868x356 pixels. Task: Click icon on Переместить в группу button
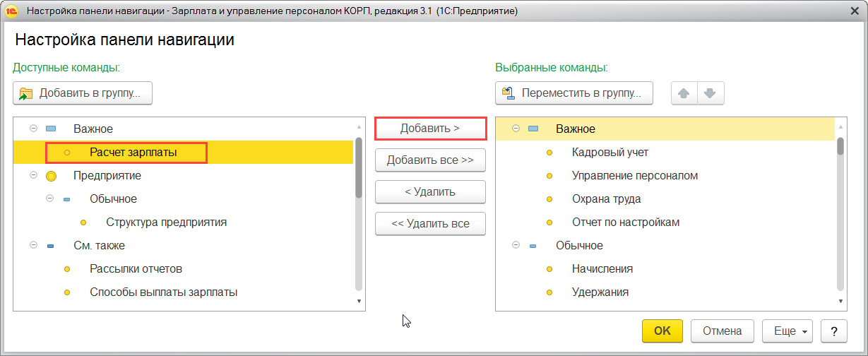[510, 93]
